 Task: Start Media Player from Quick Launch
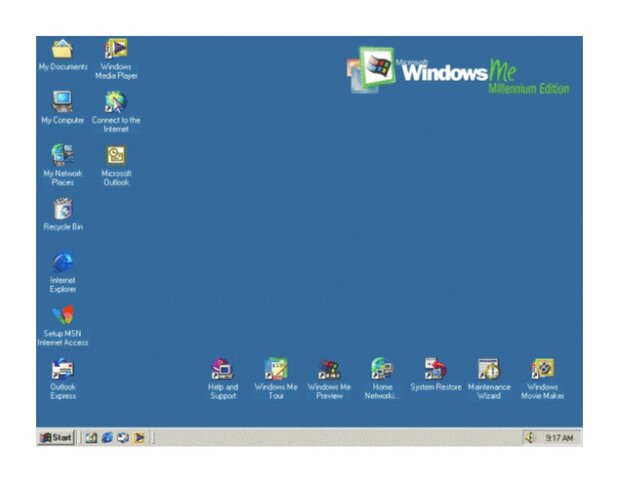[x=139, y=438]
